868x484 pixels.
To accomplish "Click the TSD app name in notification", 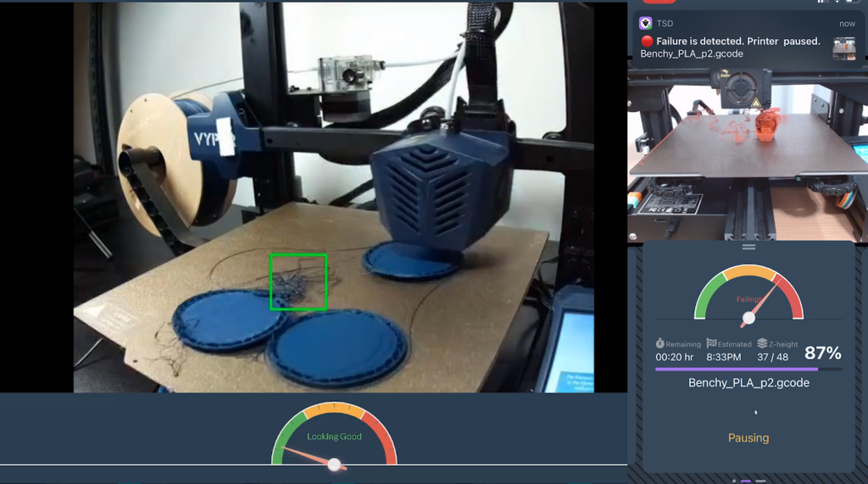I will 665,23.
